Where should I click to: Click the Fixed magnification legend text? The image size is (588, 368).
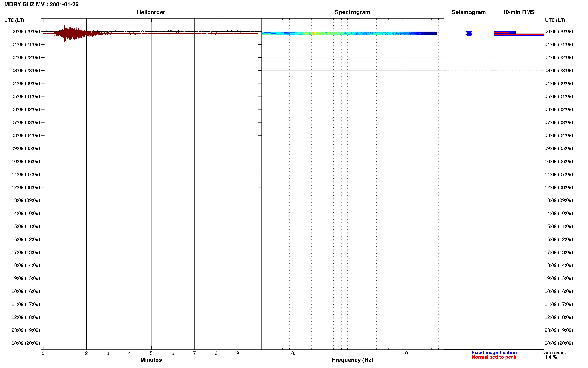(494, 352)
